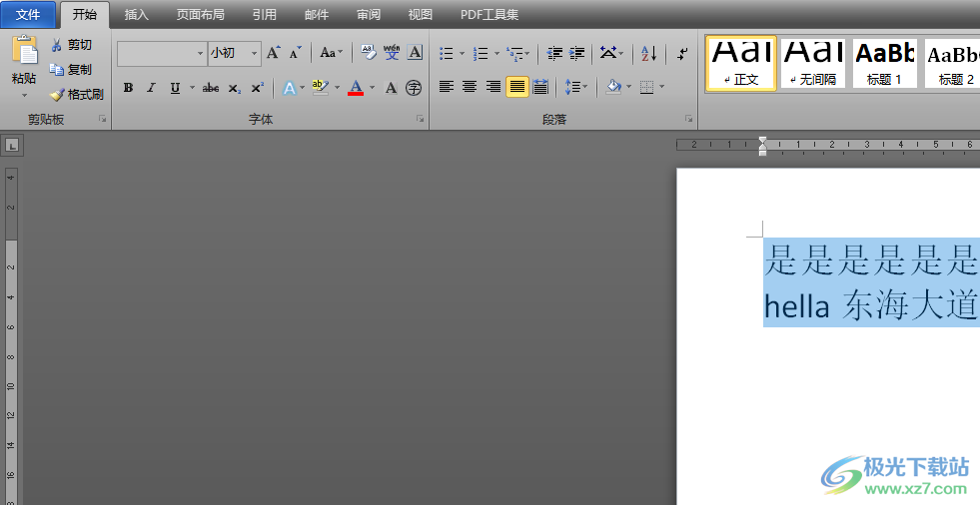
Task: Toggle Strikethrough (abc) formatting
Action: [211, 88]
